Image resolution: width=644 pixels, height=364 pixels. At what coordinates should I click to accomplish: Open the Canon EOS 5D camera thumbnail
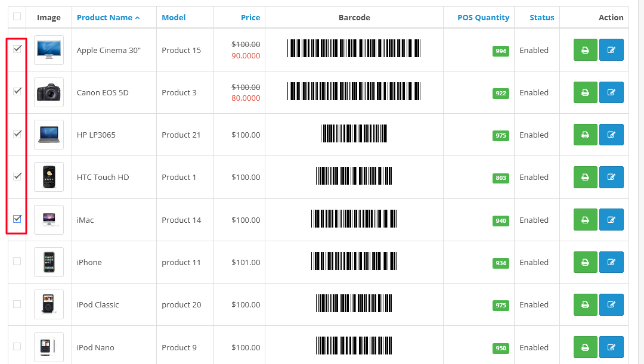click(49, 92)
